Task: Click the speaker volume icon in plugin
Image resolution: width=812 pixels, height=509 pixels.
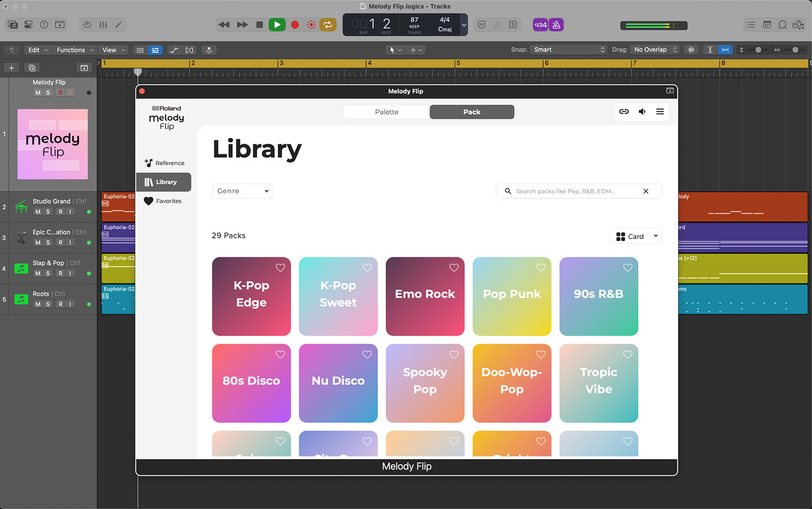Action: 642,112
